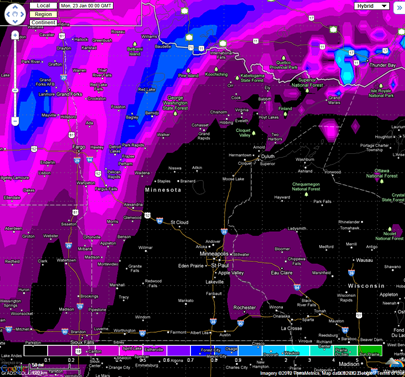Screen dimensions: 405x377
Task: Click the I-94 shield near St Cloud
Action: click(x=160, y=221)
